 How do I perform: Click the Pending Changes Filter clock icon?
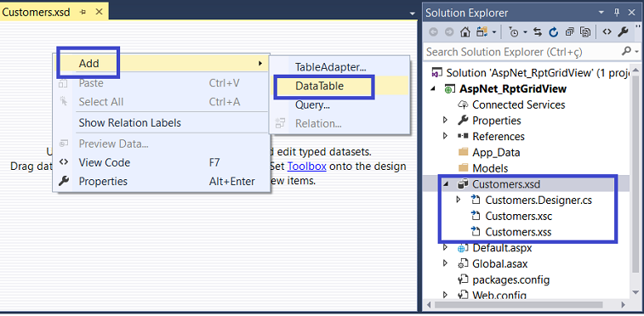click(514, 32)
